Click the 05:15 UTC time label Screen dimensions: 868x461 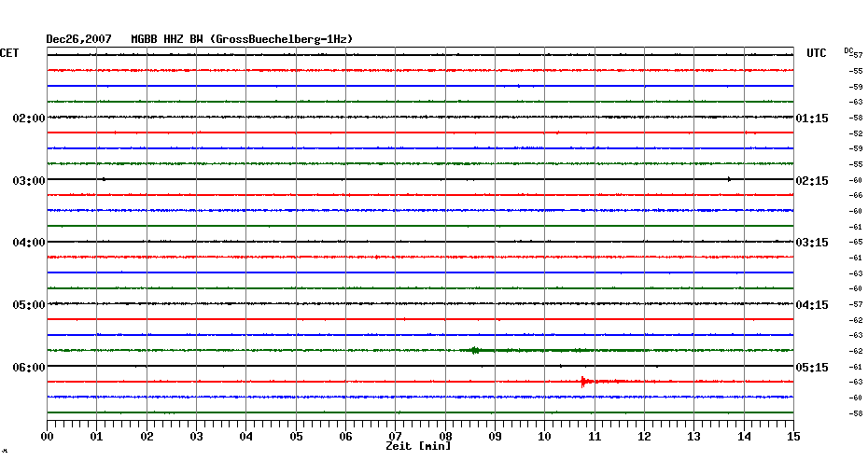[812, 368]
